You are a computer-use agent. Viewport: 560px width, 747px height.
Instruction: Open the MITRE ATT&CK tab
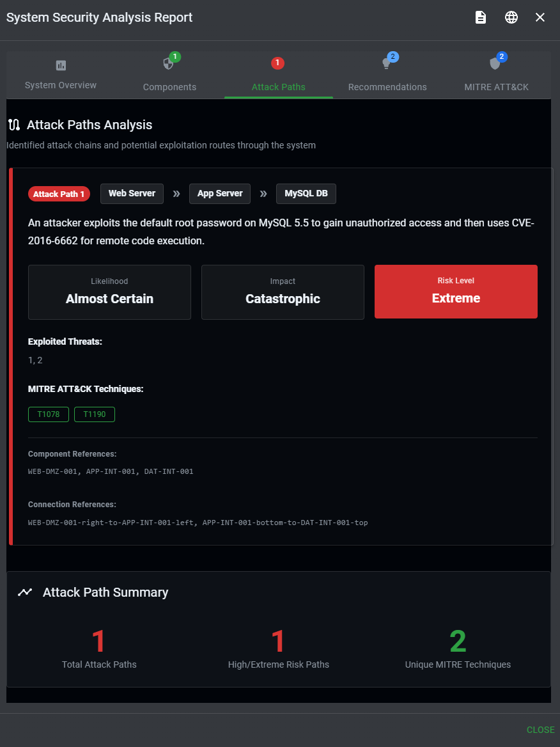496,86
